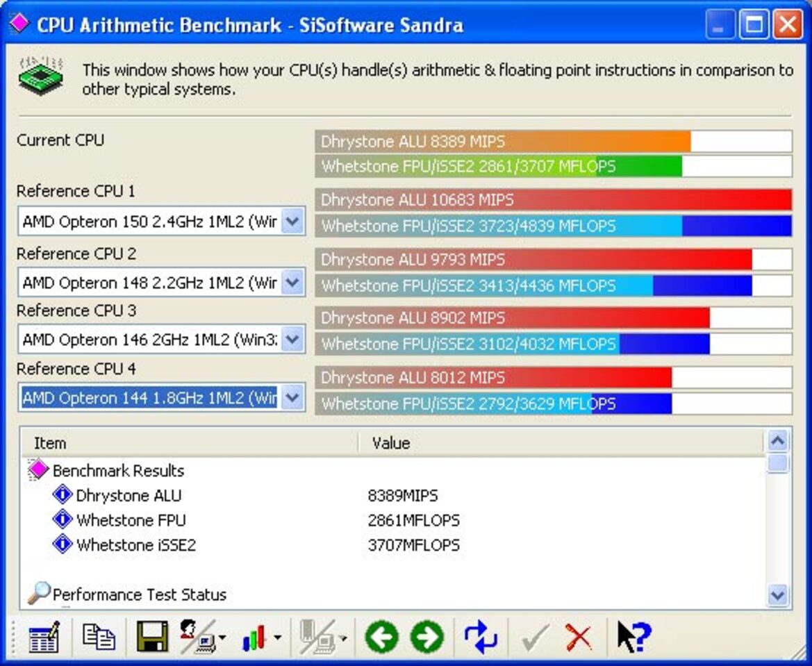Click the greyed computer tower icon
The image size is (812, 666).
point(317,636)
